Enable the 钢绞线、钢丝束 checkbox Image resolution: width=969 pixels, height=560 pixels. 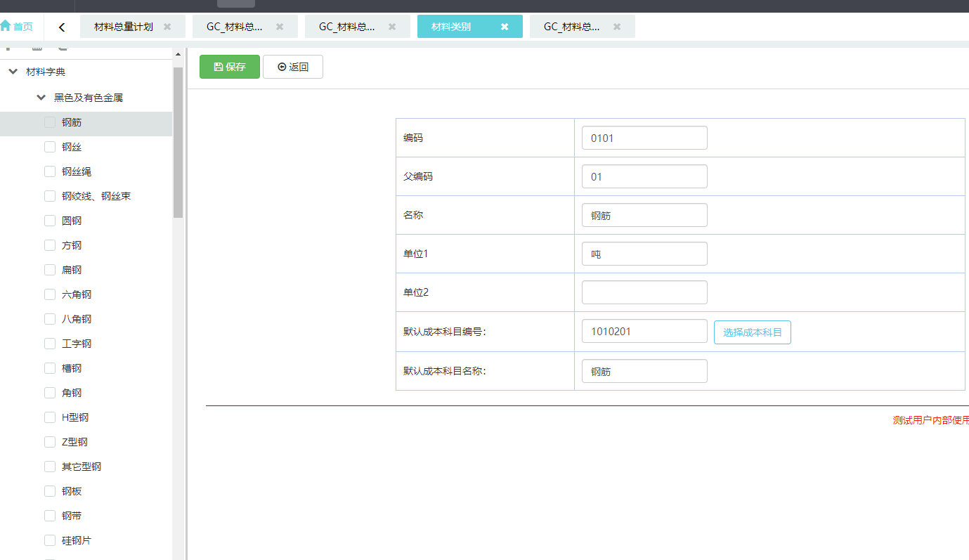tap(50, 196)
